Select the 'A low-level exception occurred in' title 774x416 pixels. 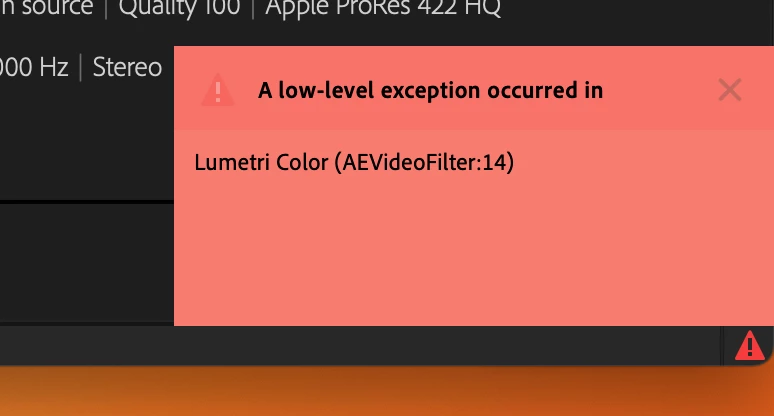430,90
